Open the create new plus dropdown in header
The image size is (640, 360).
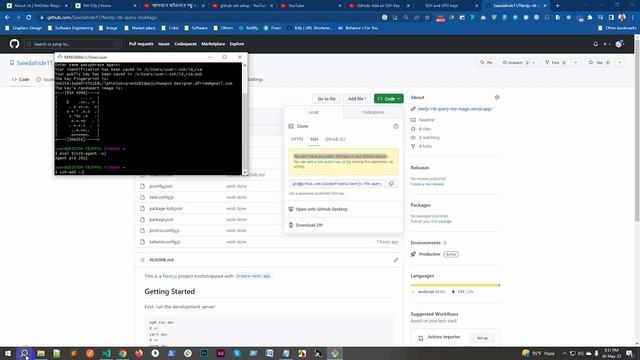pos(607,44)
